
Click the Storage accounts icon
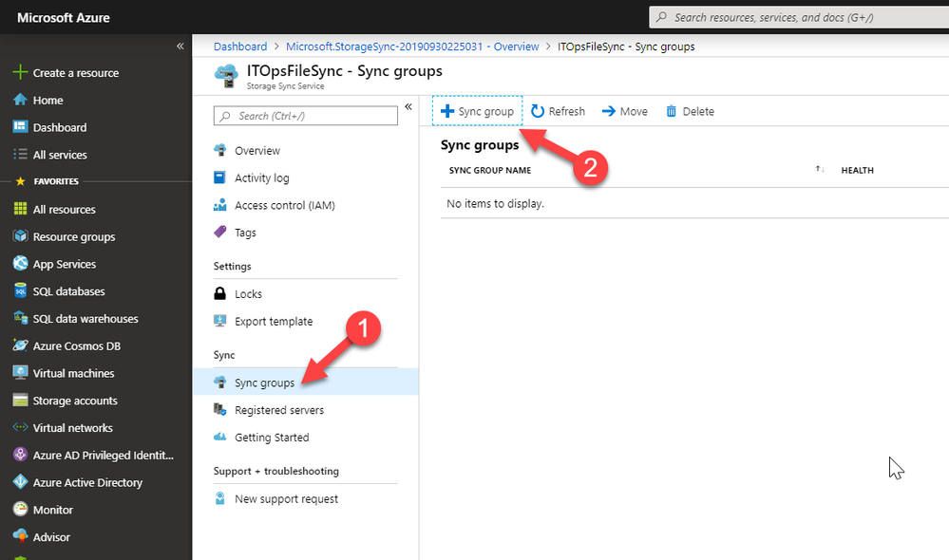20,400
